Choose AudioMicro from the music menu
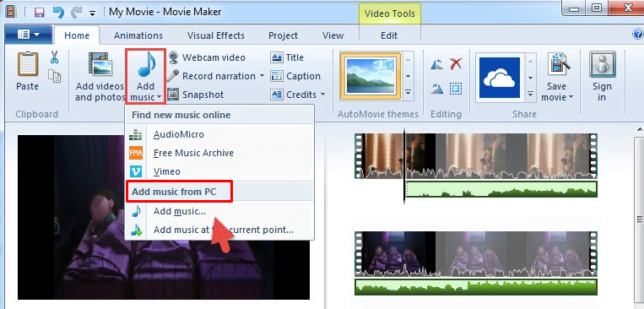This screenshot has width=644, height=309. (219, 134)
